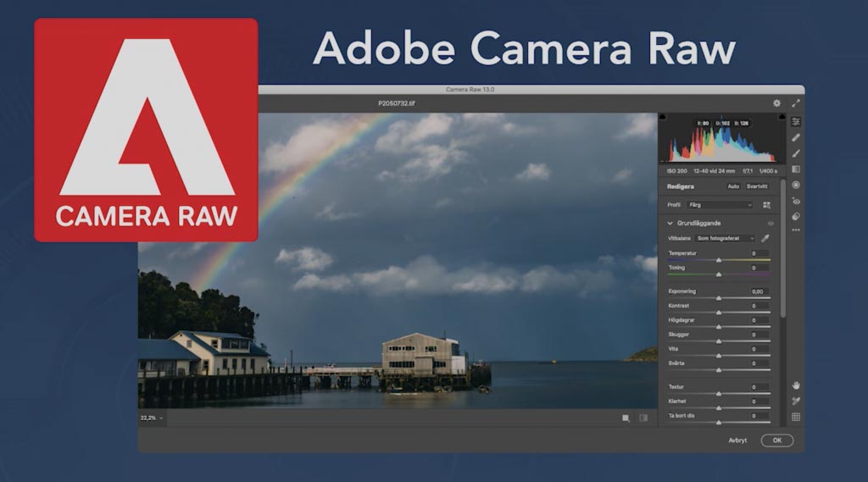Screen dimensions: 868x482
Task: Select the Spot Removal bandage tool
Action: pos(796,137)
